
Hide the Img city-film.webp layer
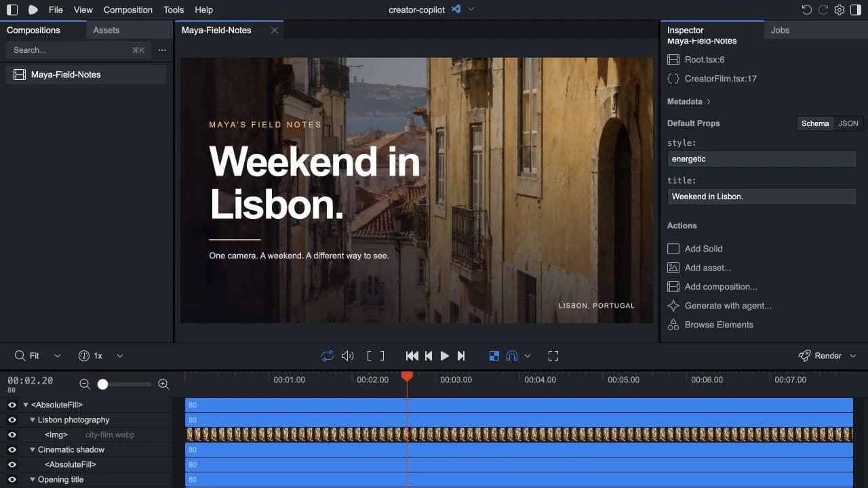tap(12, 435)
